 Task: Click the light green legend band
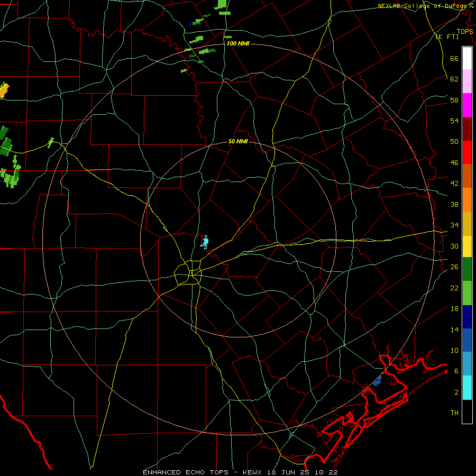pyautogui.click(x=467, y=293)
